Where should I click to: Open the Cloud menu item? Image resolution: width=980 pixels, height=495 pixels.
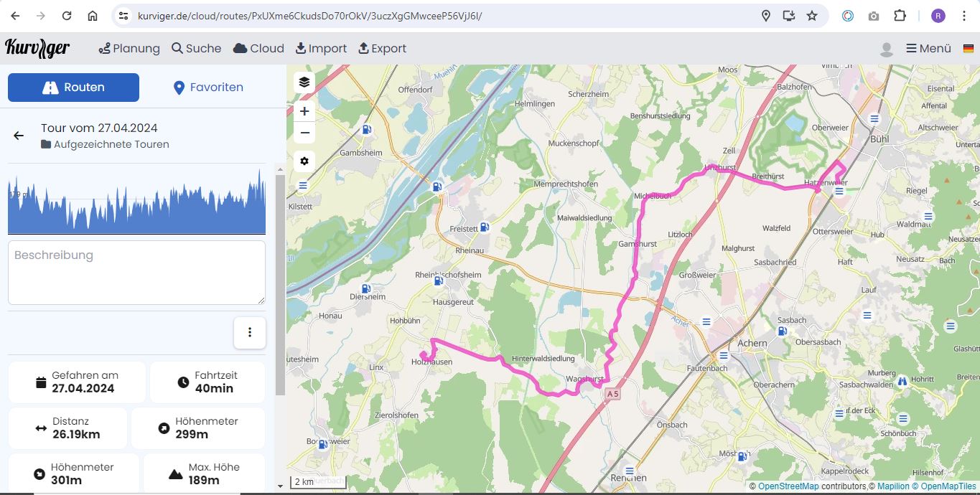pos(258,49)
